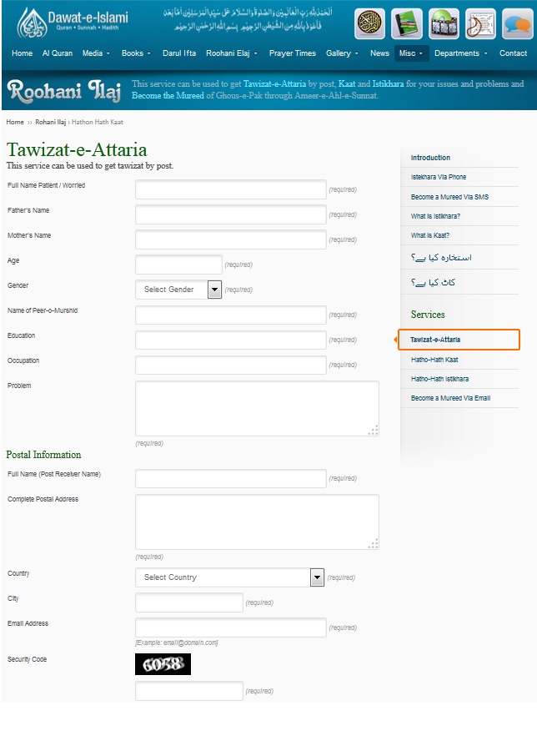Focus the Name of Peer-o-Murshid field
537x756 pixels.
coord(231,315)
